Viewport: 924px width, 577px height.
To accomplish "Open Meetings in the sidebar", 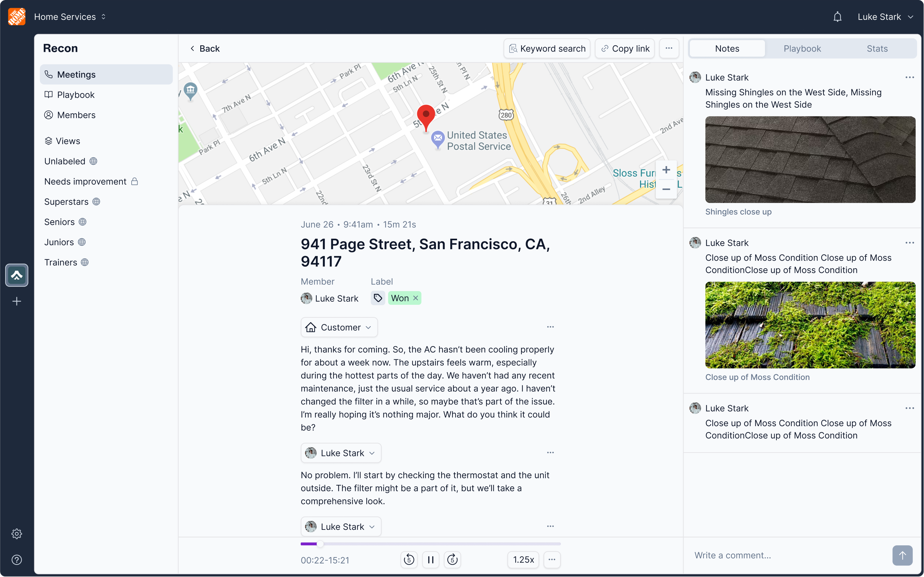I will point(106,74).
